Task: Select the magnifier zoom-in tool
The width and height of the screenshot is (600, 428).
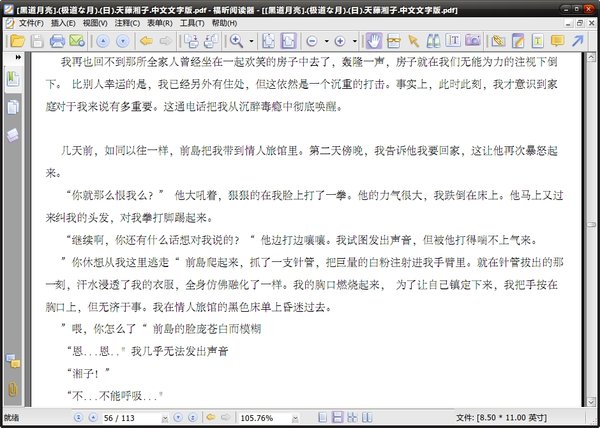Action: [x=236, y=41]
